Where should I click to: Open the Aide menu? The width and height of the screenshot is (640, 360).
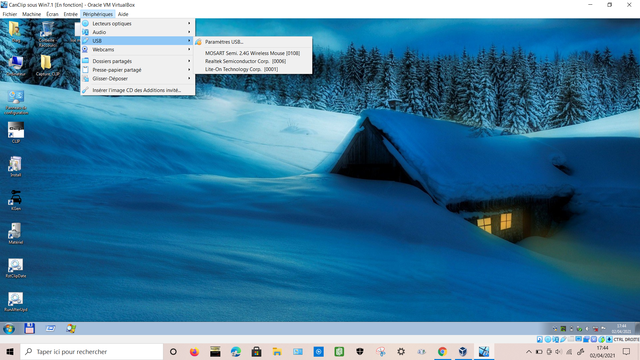click(x=123, y=14)
